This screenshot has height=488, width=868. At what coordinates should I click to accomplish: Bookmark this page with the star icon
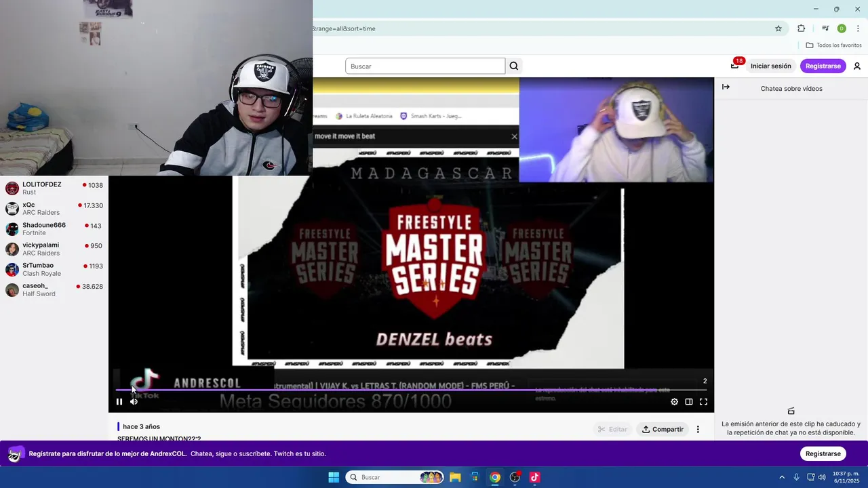pyautogui.click(x=778, y=28)
